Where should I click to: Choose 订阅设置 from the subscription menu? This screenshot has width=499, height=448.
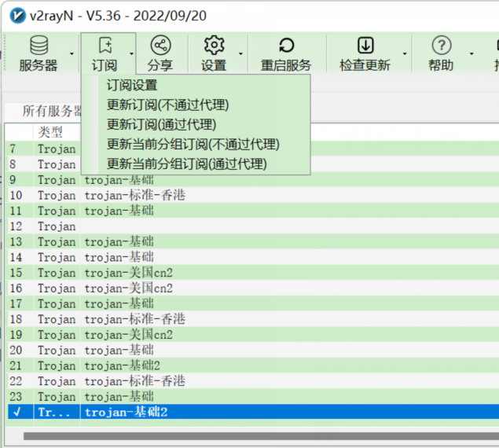coord(132,85)
